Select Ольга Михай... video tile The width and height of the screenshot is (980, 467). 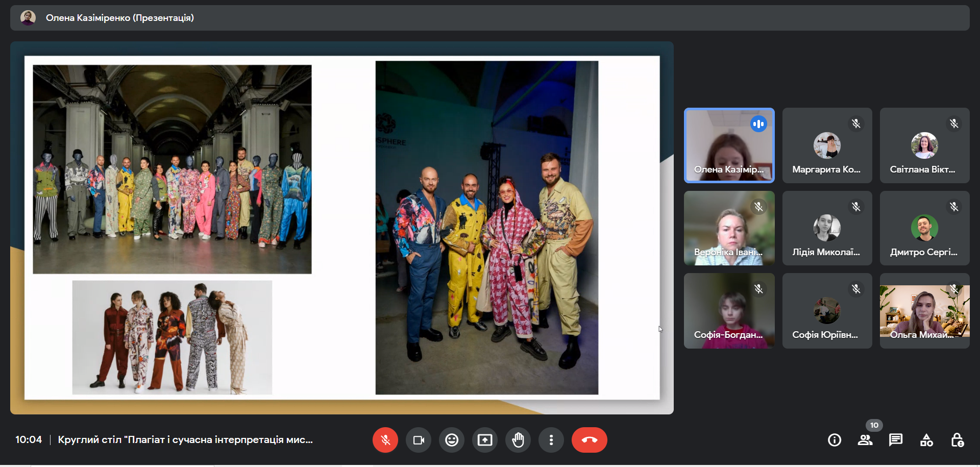pyautogui.click(x=924, y=311)
